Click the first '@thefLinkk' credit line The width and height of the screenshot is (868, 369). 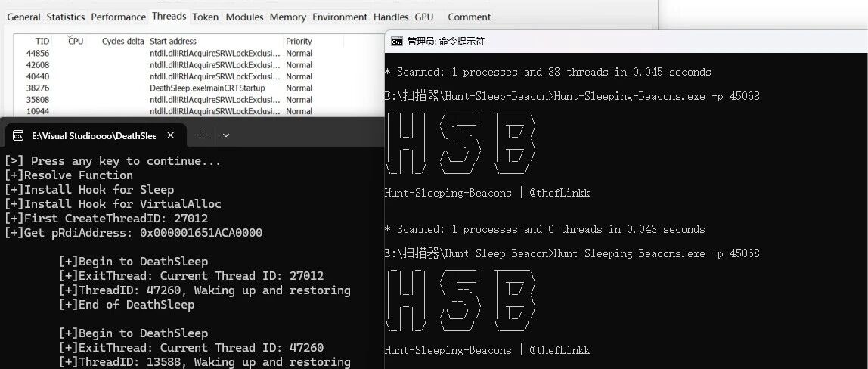point(487,193)
